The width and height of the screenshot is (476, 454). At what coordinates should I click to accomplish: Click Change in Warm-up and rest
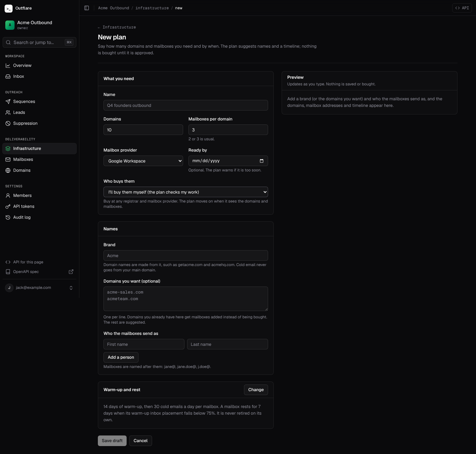point(256,390)
